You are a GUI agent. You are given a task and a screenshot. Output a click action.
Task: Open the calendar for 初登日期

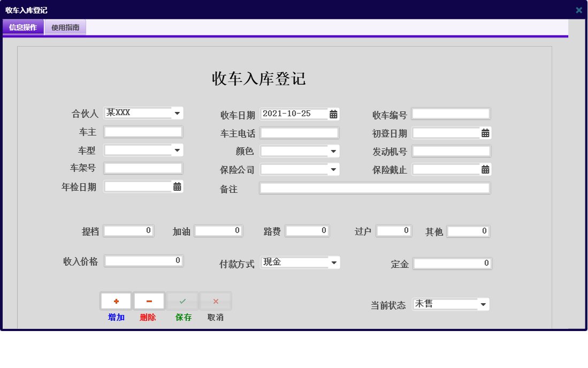pyautogui.click(x=485, y=132)
